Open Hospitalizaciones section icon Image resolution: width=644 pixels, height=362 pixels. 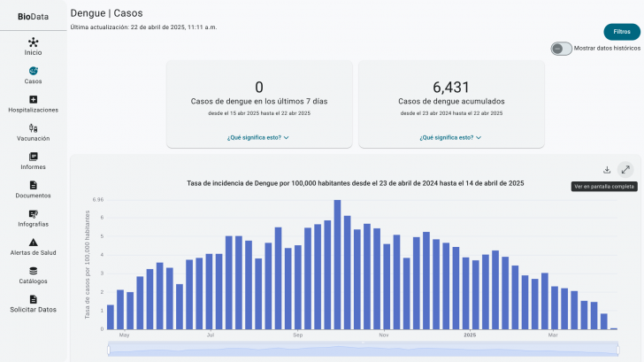(33, 99)
